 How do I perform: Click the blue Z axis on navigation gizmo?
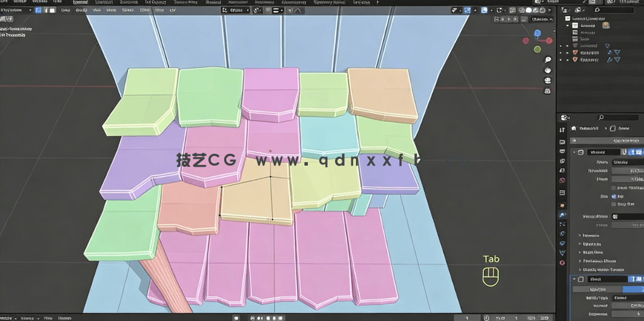pos(537,33)
